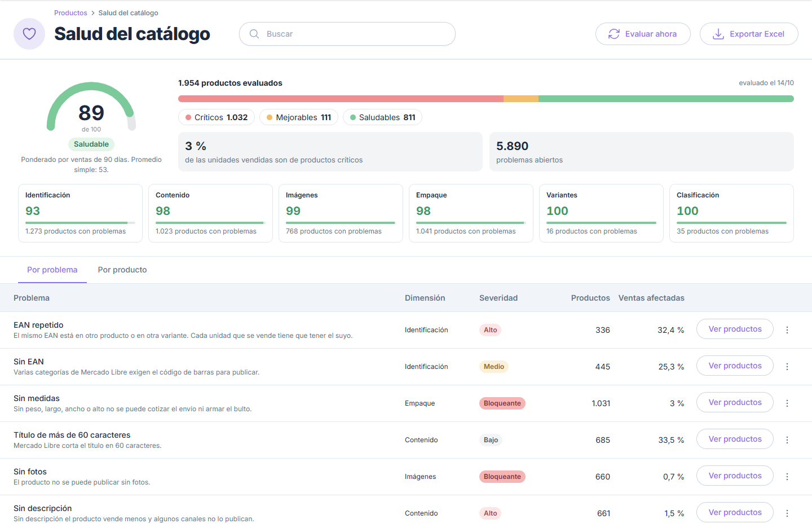
Task: Click the green healthy segment of the bar
Action: tap(666, 99)
